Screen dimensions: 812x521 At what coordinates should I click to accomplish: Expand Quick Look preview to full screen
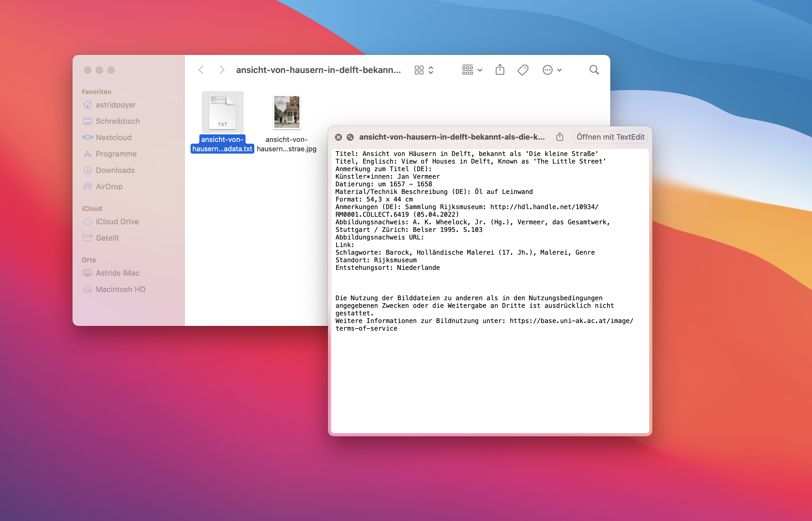point(350,137)
